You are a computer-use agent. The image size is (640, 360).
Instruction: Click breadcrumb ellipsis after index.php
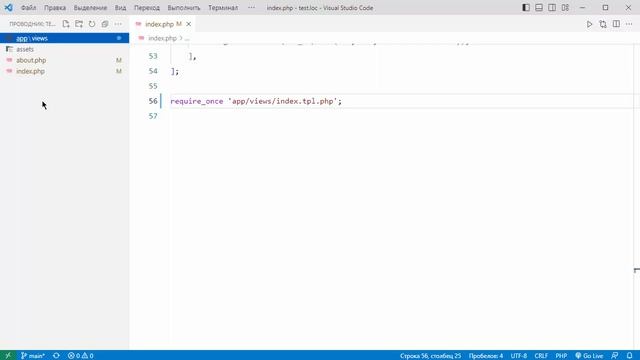point(187,38)
